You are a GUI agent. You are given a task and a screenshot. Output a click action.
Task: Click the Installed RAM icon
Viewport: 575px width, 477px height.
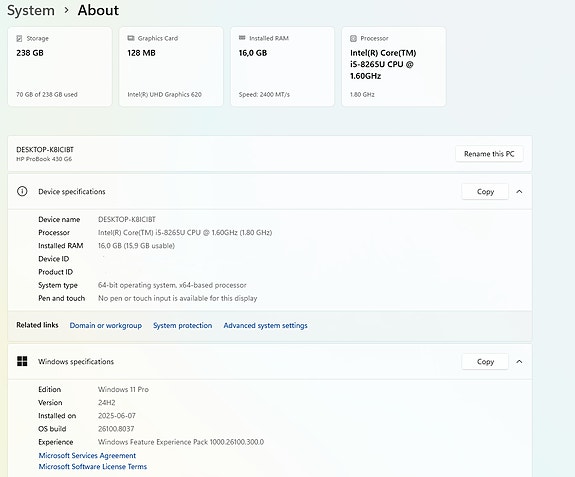click(x=242, y=38)
